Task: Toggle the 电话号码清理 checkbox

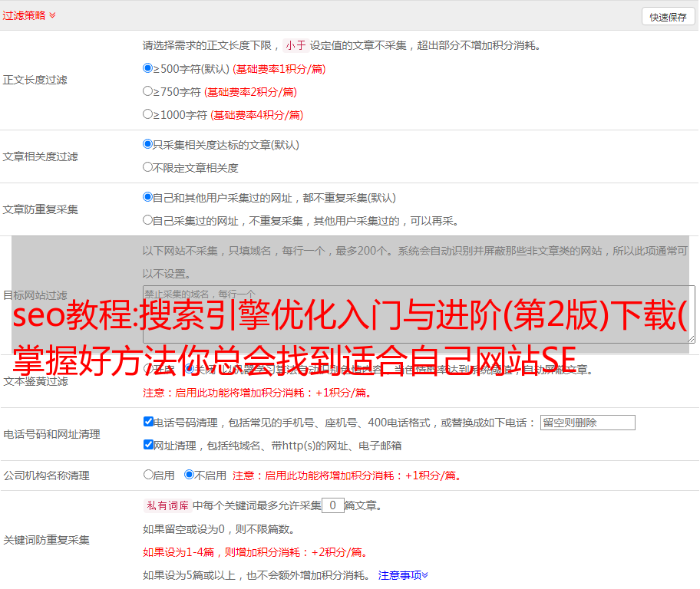Action: click(148, 422)
